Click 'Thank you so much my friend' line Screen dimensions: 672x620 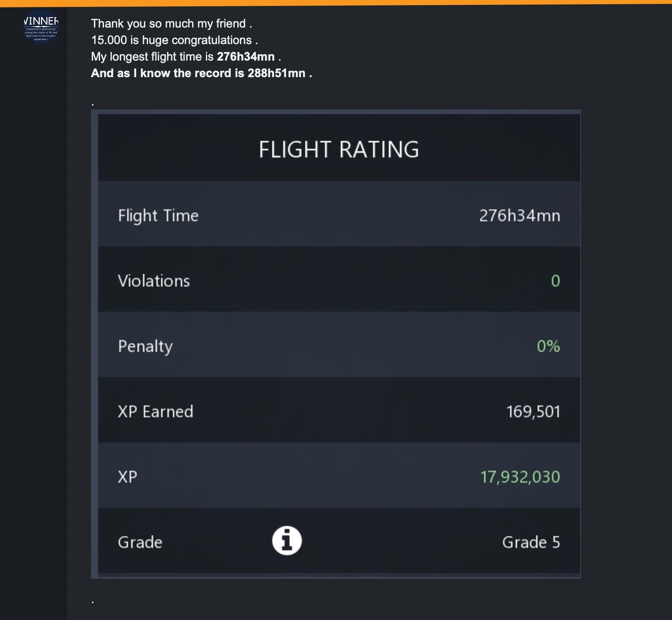(171, 24)
